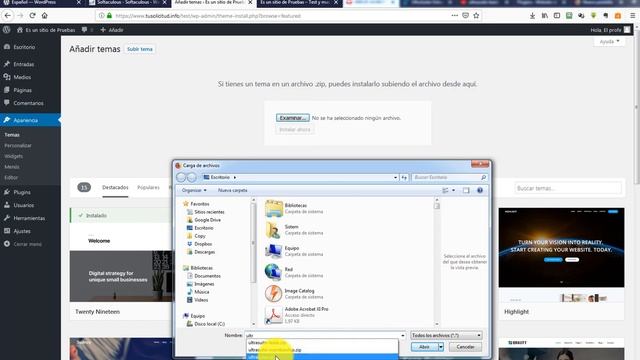The width and height of the screenshot is (640, 360).
Task: Click the browser back arrow
Action: pyautogui.click(x=8, y=16)
